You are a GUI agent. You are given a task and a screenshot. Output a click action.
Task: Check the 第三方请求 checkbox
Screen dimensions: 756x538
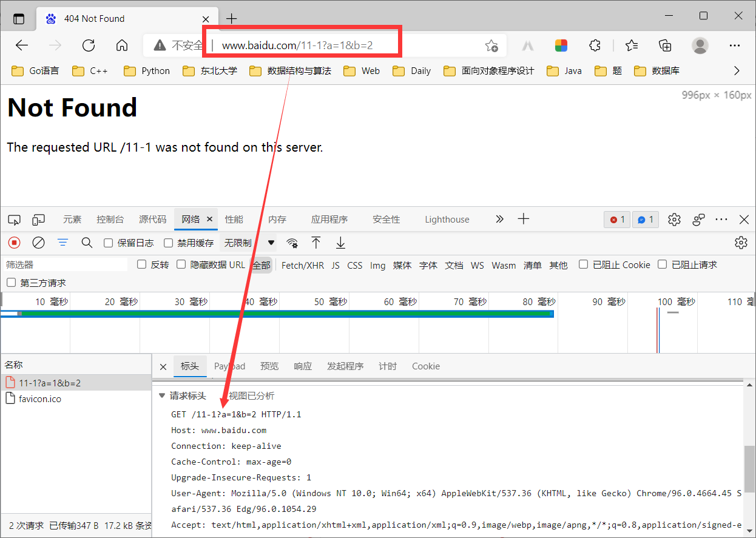pyautogui.click(x=11, y=283)
